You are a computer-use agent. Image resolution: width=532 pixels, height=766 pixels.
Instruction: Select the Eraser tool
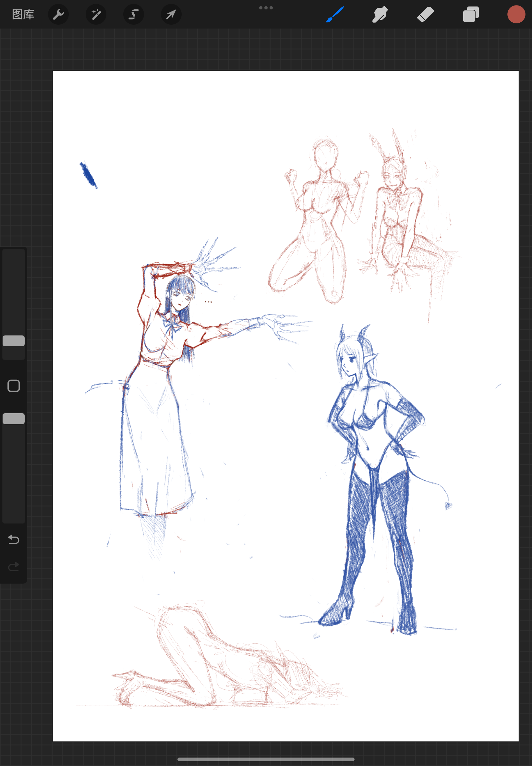[x=425, y=14]
